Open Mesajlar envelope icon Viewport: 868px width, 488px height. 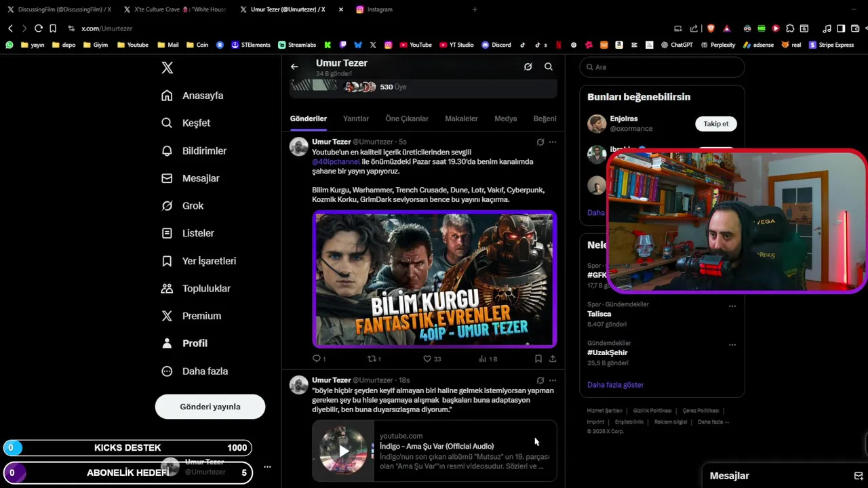(x=167, y=178)
